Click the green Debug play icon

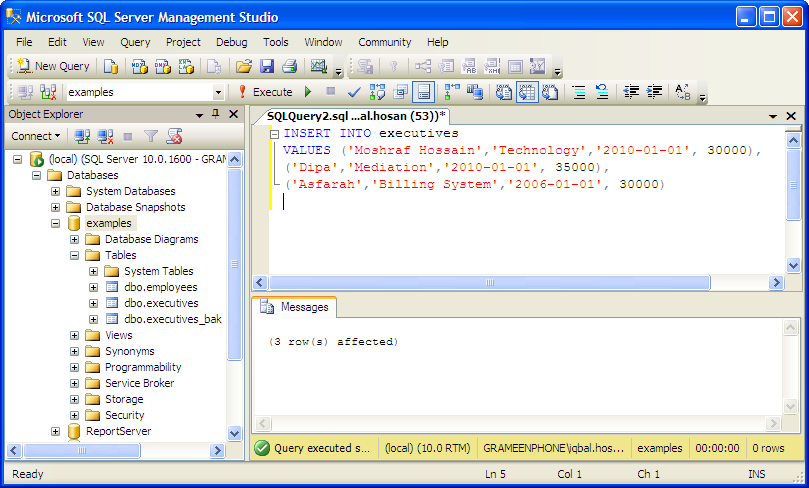point(308,92)
